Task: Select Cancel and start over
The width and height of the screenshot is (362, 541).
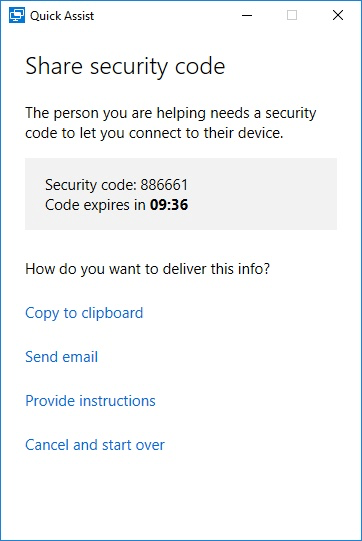Action: [95, 445]
